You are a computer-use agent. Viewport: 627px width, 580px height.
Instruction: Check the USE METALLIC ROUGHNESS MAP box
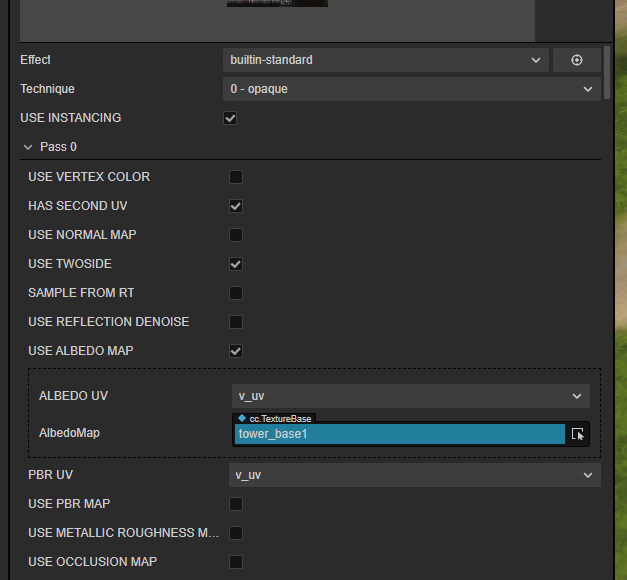pyautogui.click(x=236, y=533)
